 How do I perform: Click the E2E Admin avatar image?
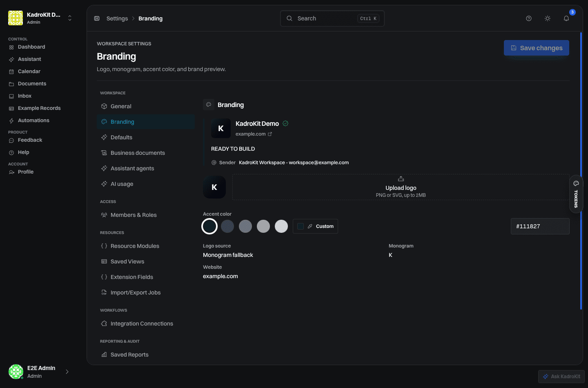[x=16, y=372]
